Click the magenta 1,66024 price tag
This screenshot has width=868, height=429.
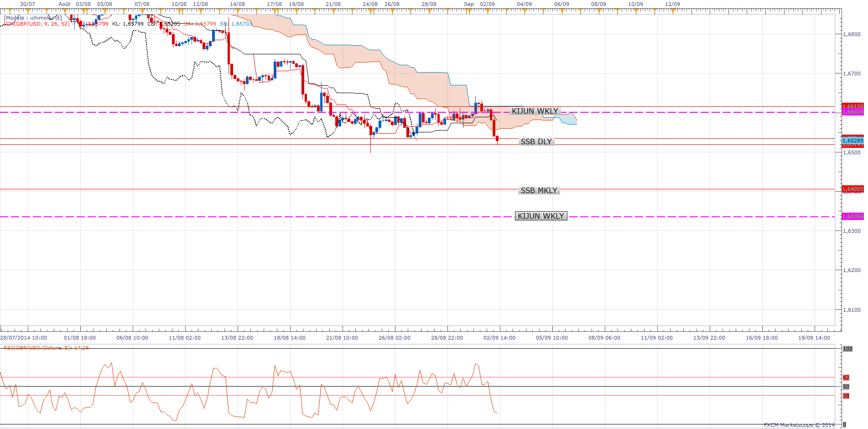[852, 112]
